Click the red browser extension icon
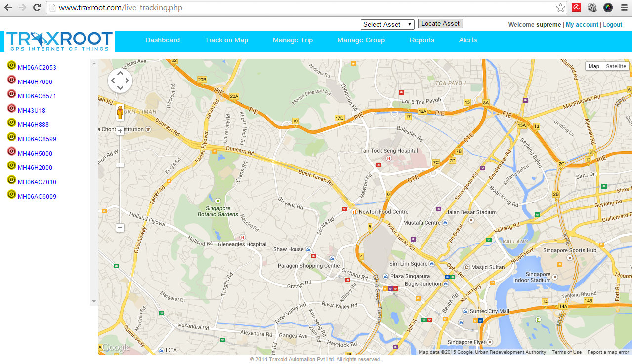This screenshot has height=364, width=632. (x=577, y=7)
